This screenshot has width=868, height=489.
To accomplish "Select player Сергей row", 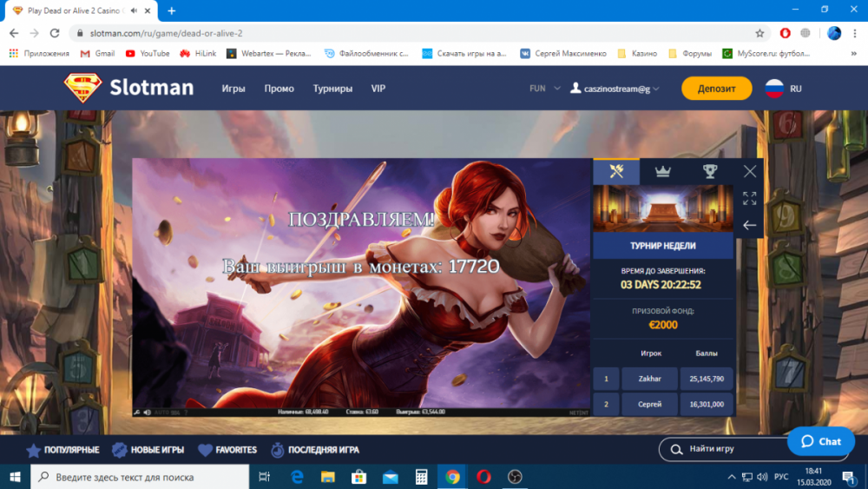I will click(x=649, y=404).
